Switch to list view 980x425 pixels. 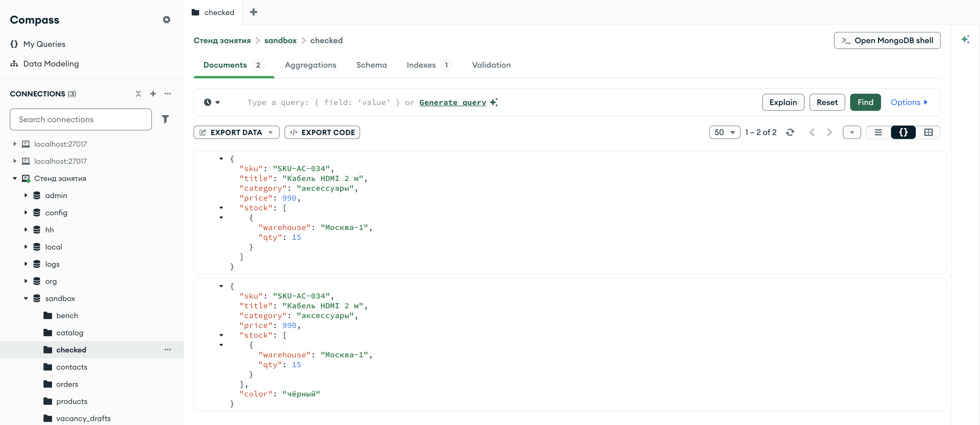click(x=878, y=132)
